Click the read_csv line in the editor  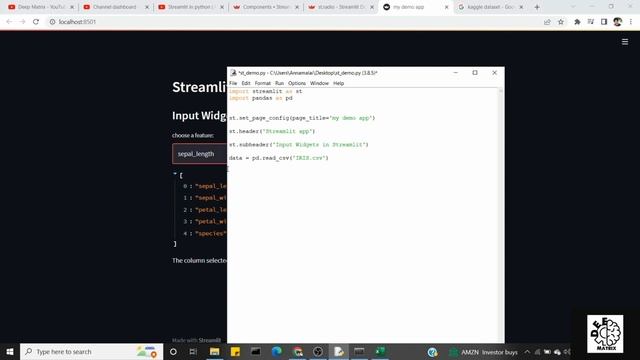click(x=278, y=158)
